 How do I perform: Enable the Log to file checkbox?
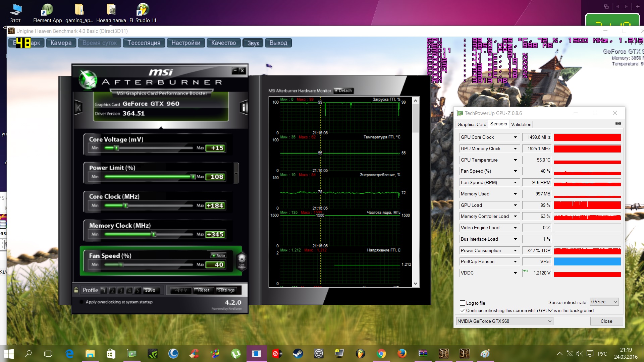463,303
